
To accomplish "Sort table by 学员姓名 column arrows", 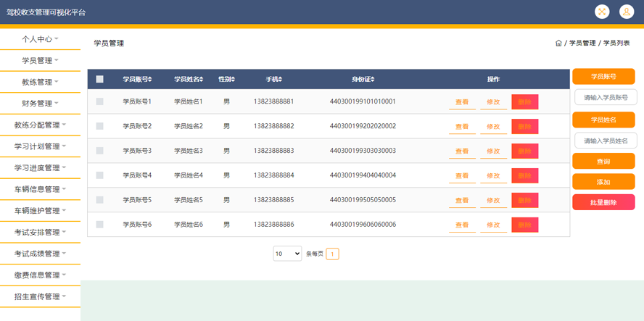I will 202,80.
